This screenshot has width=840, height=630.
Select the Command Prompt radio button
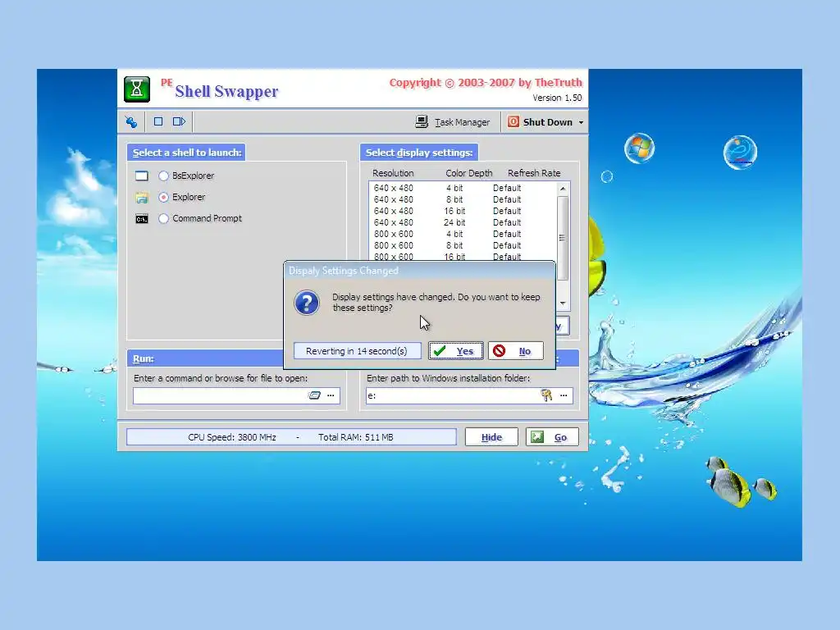(x=163, y=218)
